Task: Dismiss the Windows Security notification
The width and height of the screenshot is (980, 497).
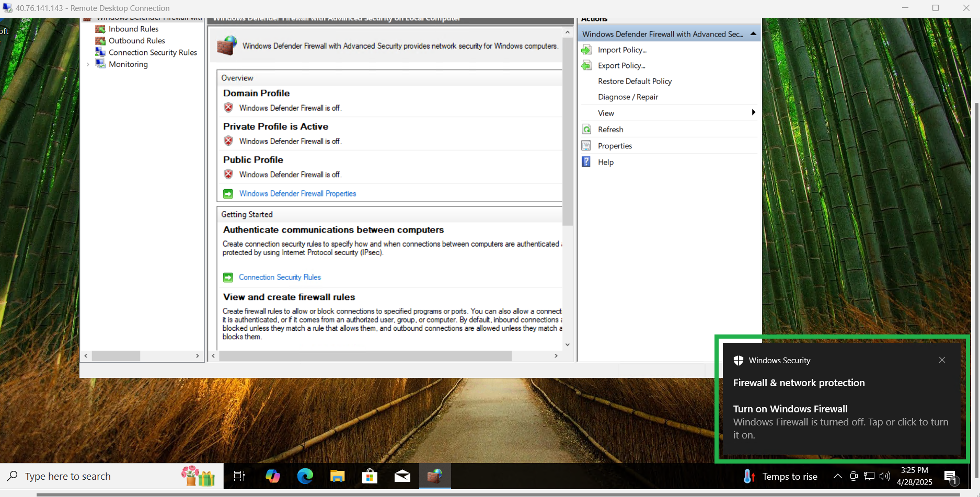Action: point(942,360)
